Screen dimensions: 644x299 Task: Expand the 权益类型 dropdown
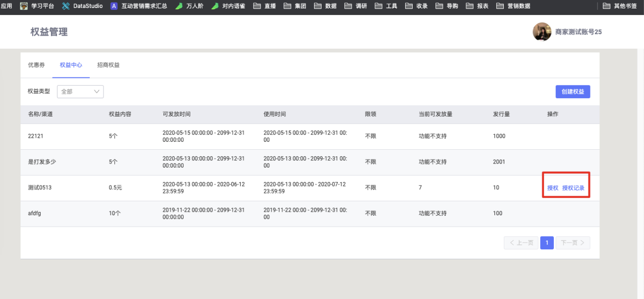coord(80,91)
